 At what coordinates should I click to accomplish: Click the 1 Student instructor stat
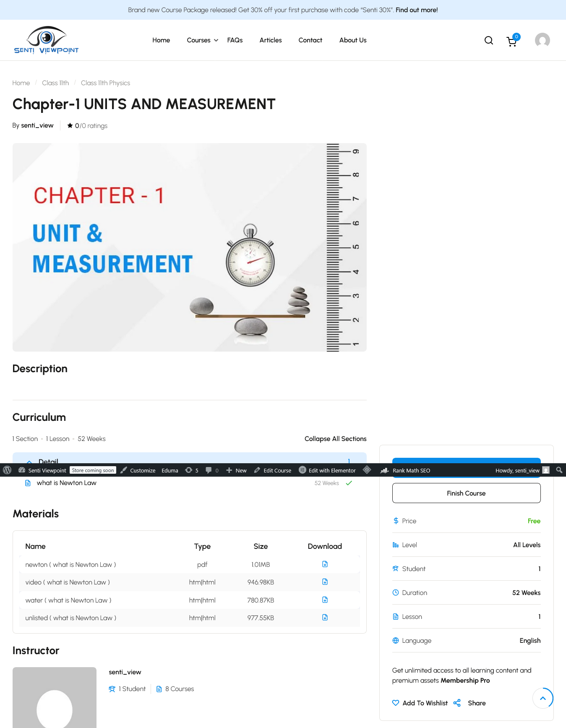(127, 689)
